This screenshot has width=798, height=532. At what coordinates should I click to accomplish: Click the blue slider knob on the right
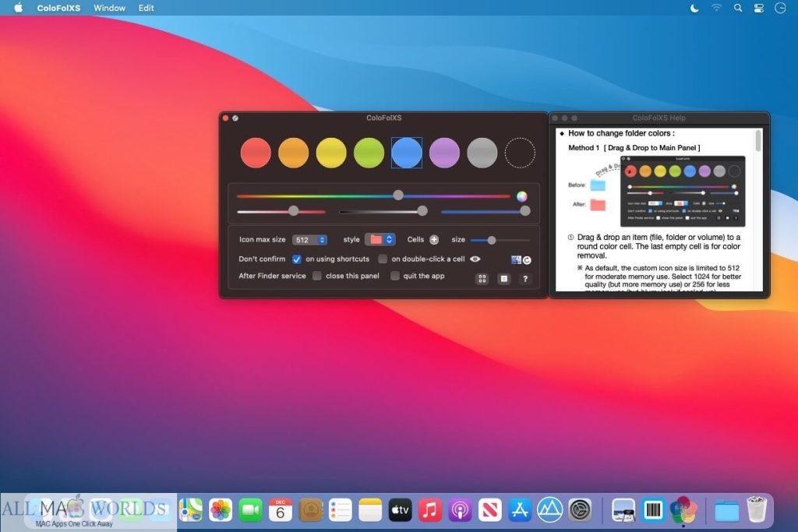(525, 210)
